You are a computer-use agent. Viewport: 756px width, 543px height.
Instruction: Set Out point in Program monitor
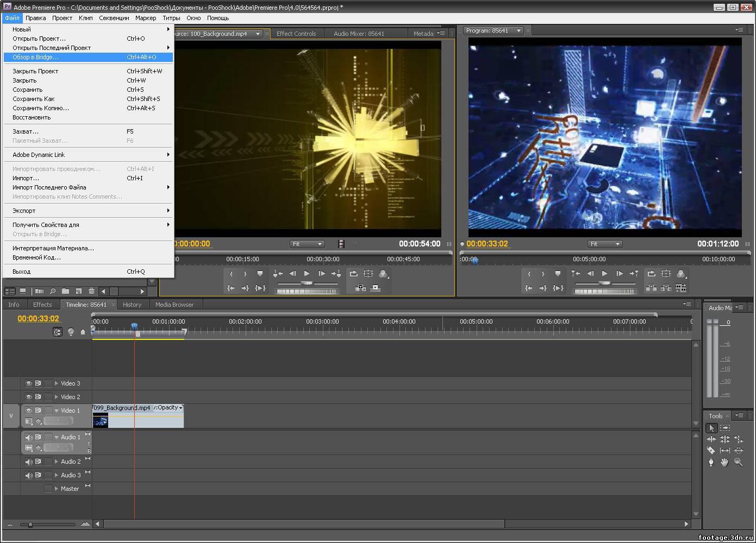(x=543, y=274)
